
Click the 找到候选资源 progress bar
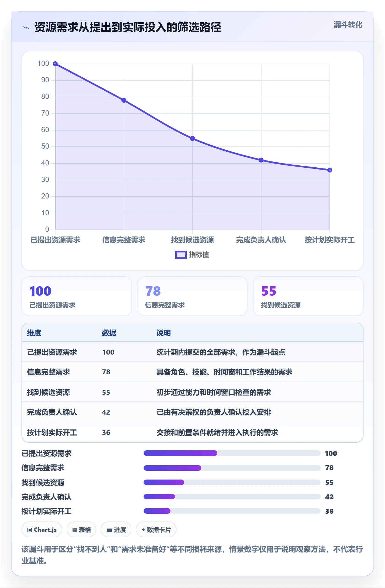coord(232,482)
